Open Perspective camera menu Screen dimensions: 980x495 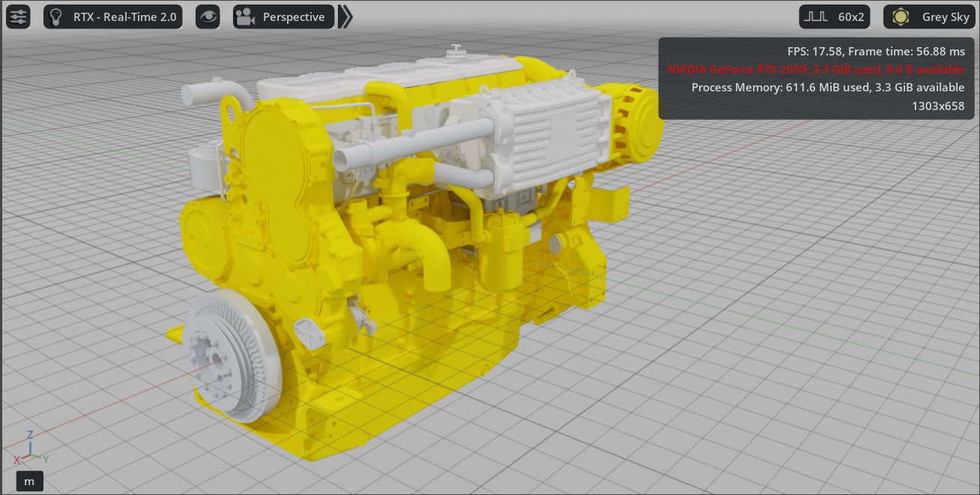283,16
